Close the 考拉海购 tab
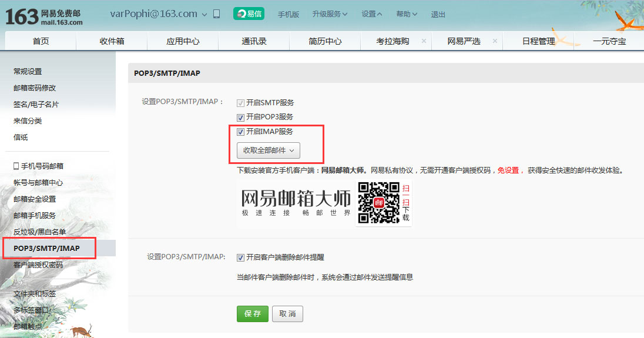Image resolution: width=644 pixels, height=338 pixels. [x=424, y=41]
